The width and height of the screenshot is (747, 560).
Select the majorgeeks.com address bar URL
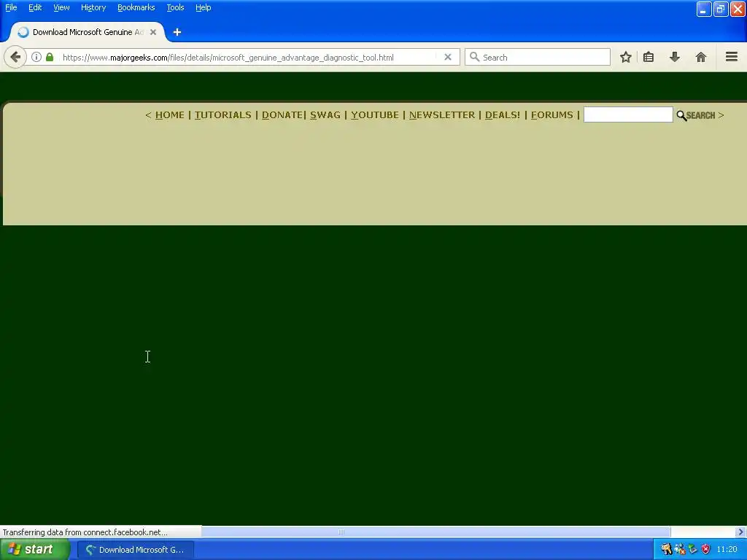[x=228, y=58]
